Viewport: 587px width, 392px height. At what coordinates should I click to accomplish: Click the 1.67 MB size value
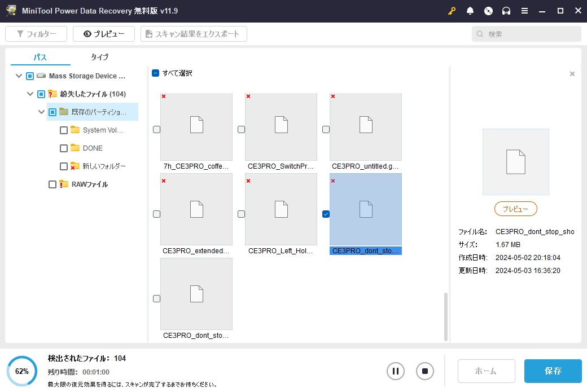click(x=508, y=245)
